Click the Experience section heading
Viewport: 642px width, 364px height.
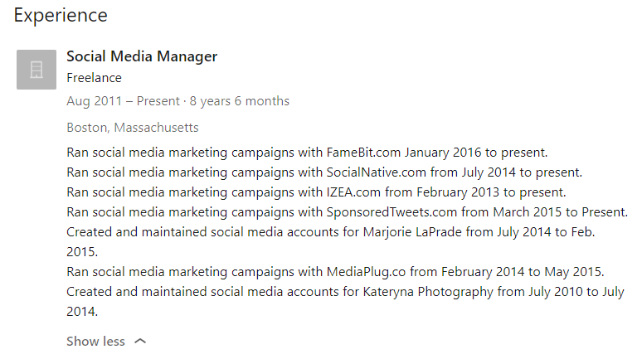pyautogui.click(x=61, y=15)
